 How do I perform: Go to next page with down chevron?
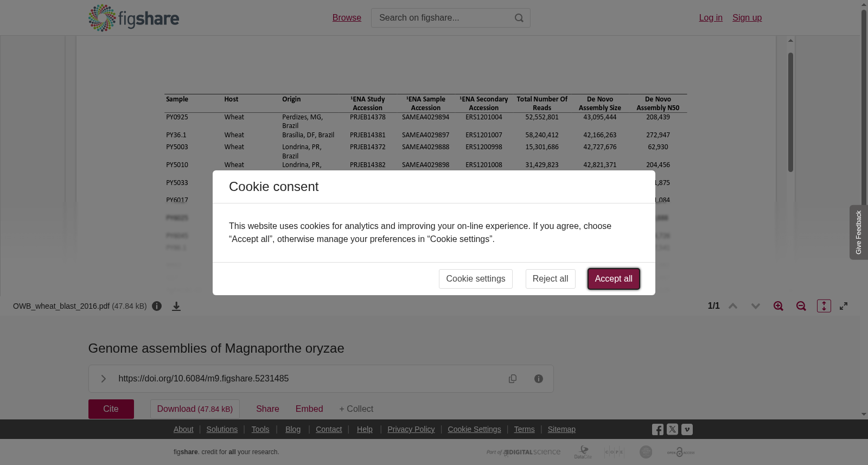(x=756, y=306)
